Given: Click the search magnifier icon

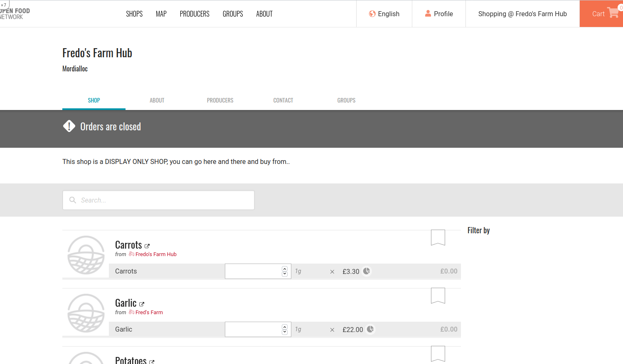Looking at the screenshot, I should tap(73, 200).
